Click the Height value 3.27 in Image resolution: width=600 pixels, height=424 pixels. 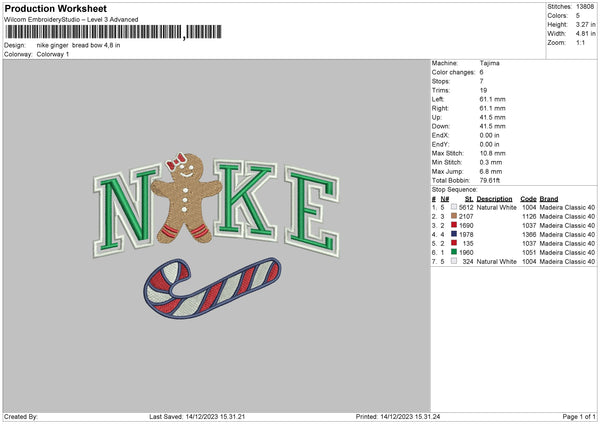point(585,24)
